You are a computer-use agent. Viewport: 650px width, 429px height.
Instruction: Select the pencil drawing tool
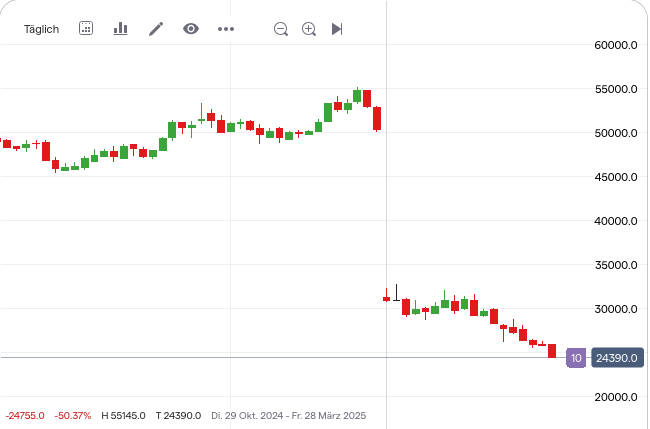156,29
